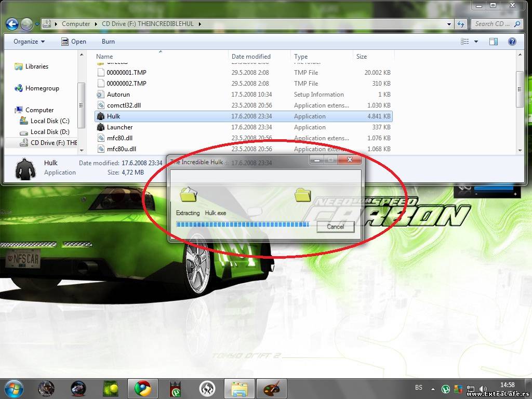This screenshot has width=532, height=399.
Task: Open the soldier game icon on taskbar
Action: coord(46,389)
